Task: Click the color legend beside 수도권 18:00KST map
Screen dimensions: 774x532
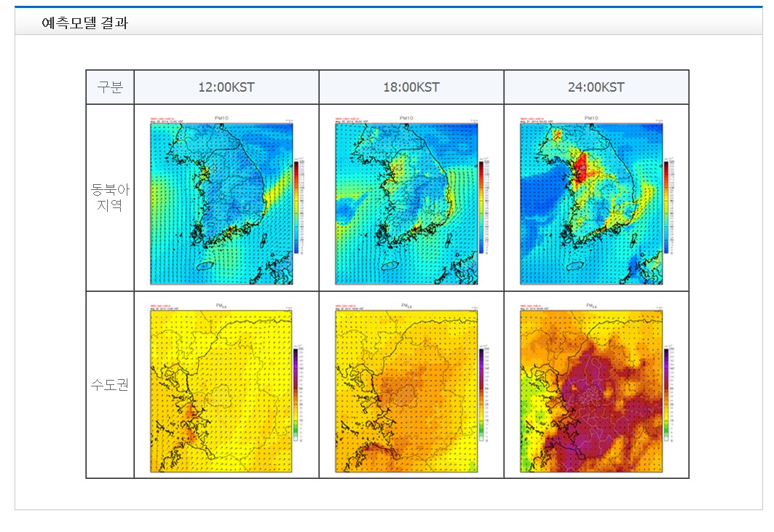Action: pos(481,394)
